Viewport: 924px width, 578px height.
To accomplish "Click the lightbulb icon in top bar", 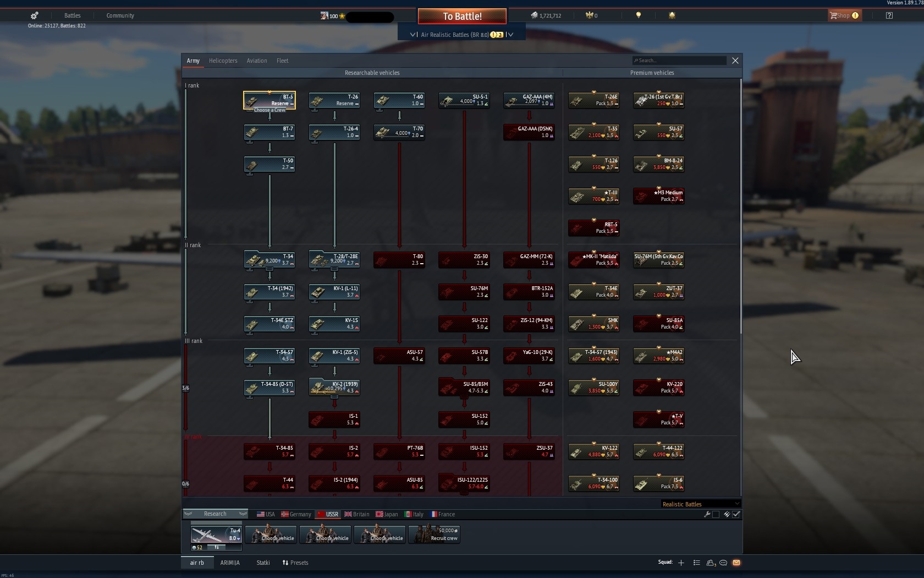I will [639, 15].
